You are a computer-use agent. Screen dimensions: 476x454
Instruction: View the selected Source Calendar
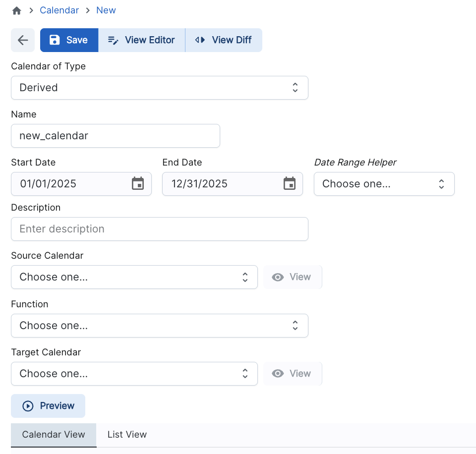coord(293,277)
